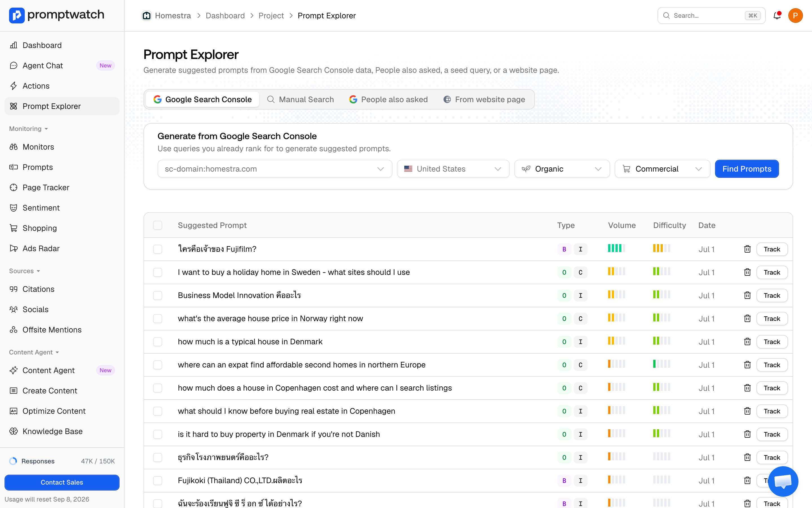The height and width of the screenshot is (508, 812).
Task: Focus the top Search field
Action: point(711,16)
